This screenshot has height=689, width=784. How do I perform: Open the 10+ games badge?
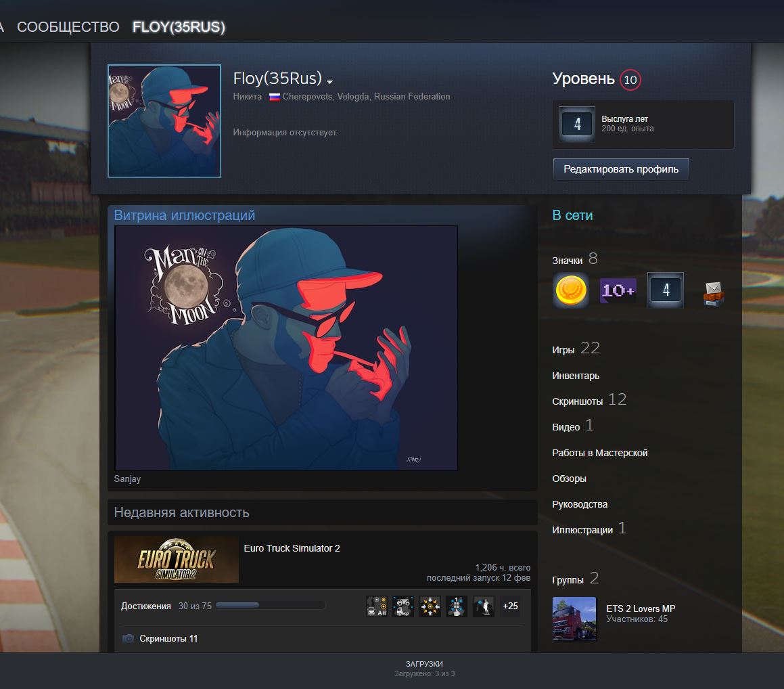[x=618, y=290]
